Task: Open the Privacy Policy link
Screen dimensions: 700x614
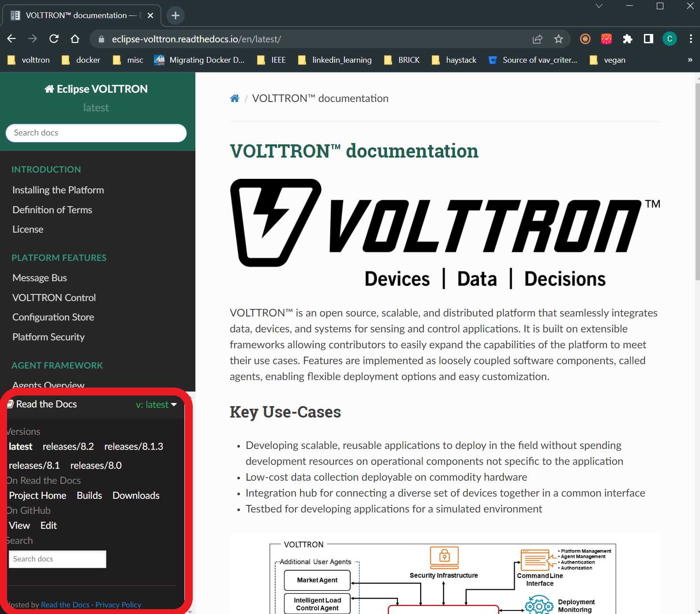Action: tap(118, 605)
